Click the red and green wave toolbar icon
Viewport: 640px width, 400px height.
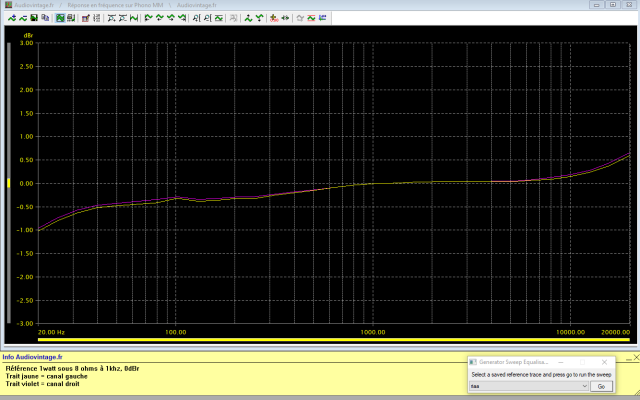(x=311, y=18)
